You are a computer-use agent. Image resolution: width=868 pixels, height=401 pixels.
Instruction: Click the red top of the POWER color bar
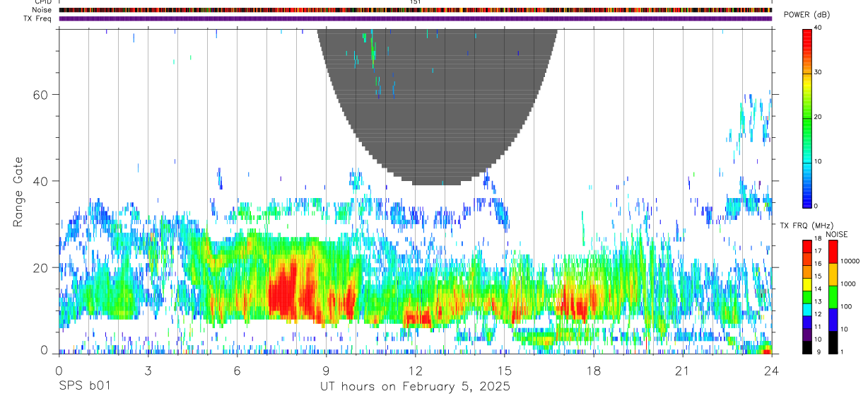click(x=807, y=39)
